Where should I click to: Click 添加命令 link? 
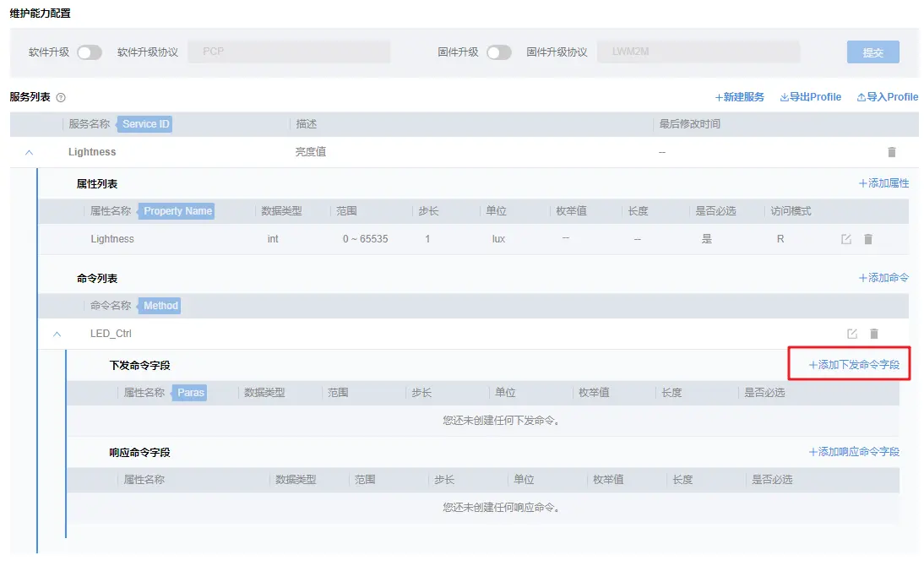(884, 278)
